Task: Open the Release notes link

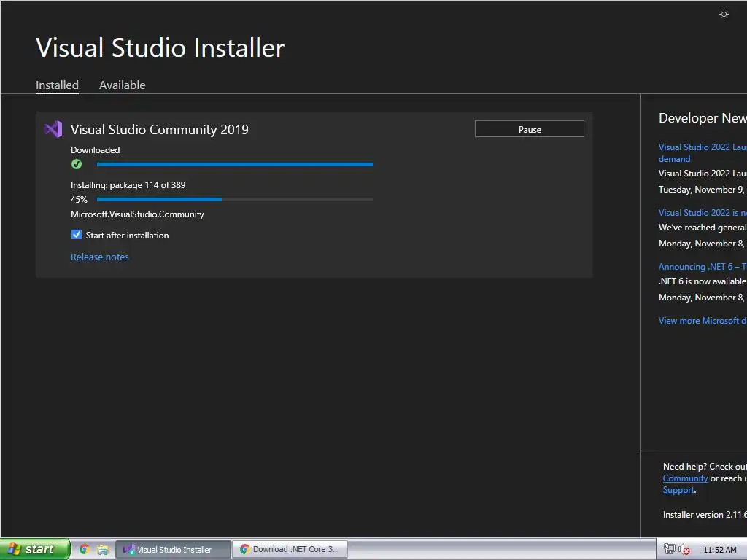Action: 99,257
